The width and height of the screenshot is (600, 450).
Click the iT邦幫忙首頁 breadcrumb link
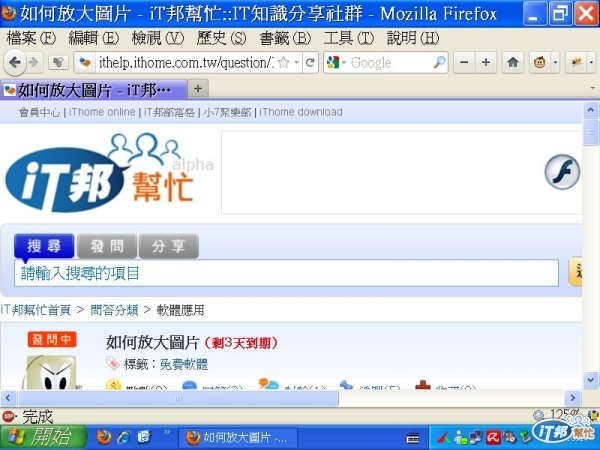(36, 310)
